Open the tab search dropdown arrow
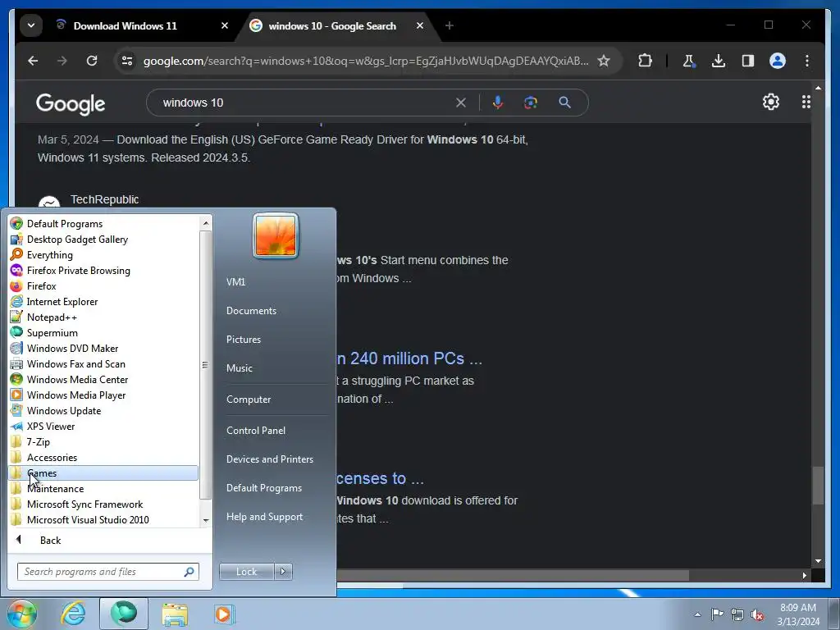 point(31,25)
